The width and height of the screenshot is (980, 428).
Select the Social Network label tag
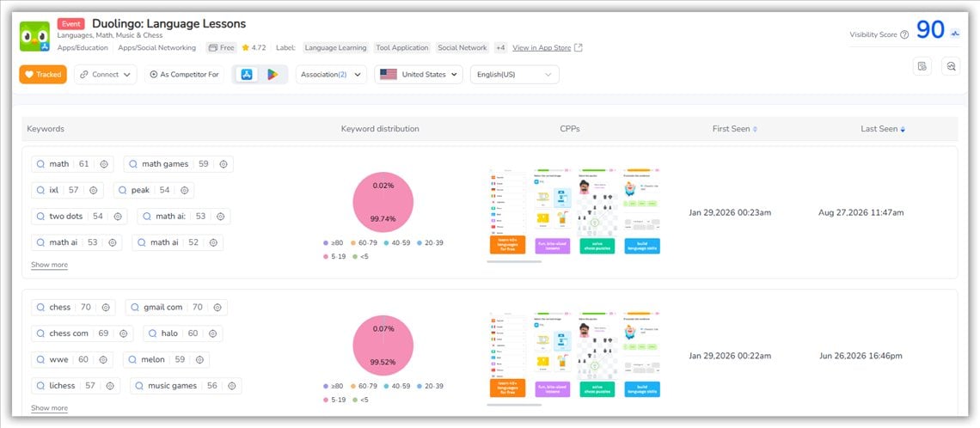462,47
